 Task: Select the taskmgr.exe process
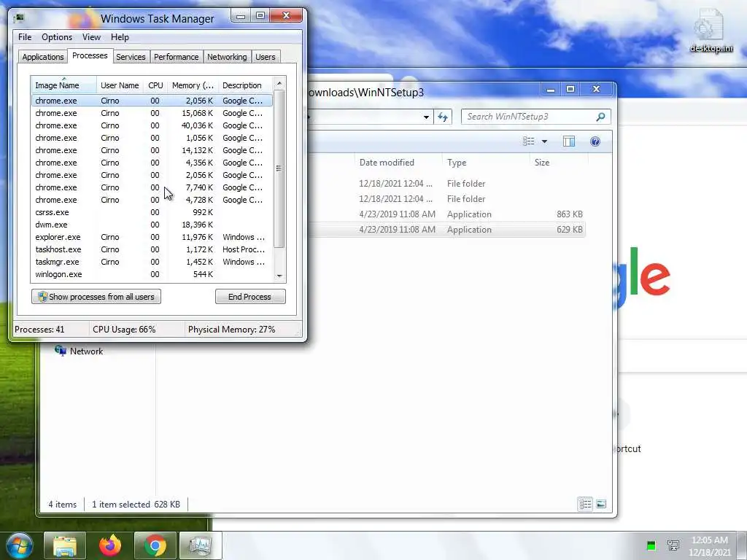point(152,262)
